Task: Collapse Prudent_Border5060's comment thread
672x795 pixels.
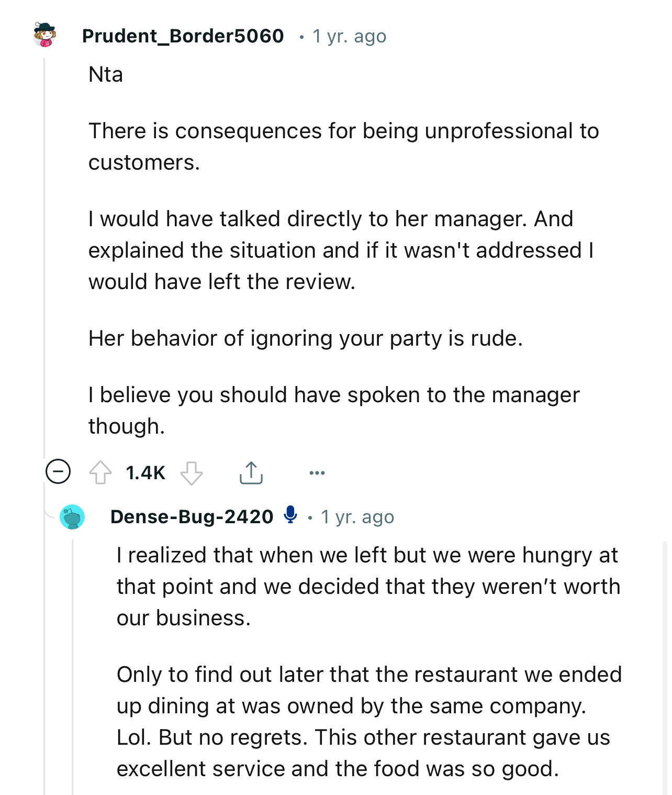Action: click(58, 472)
